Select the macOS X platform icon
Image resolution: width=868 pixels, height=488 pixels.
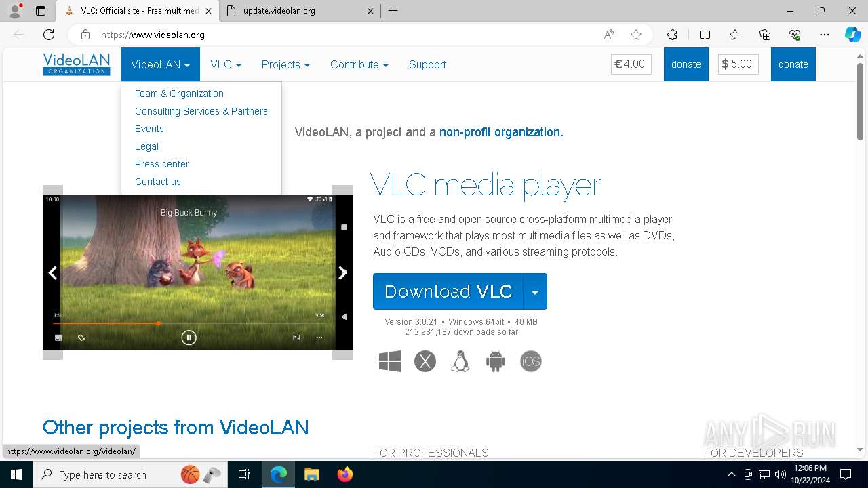(x=425, y=361)
